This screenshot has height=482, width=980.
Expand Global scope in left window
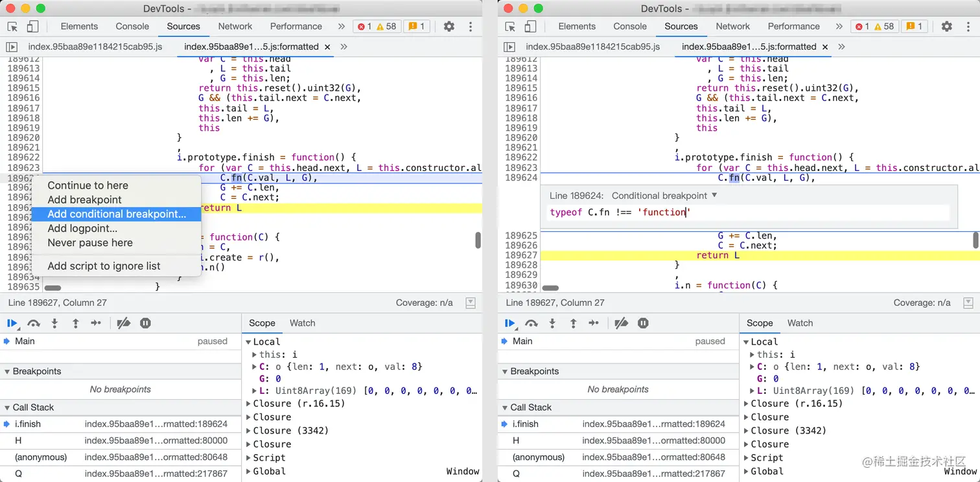tap(248, 472)
